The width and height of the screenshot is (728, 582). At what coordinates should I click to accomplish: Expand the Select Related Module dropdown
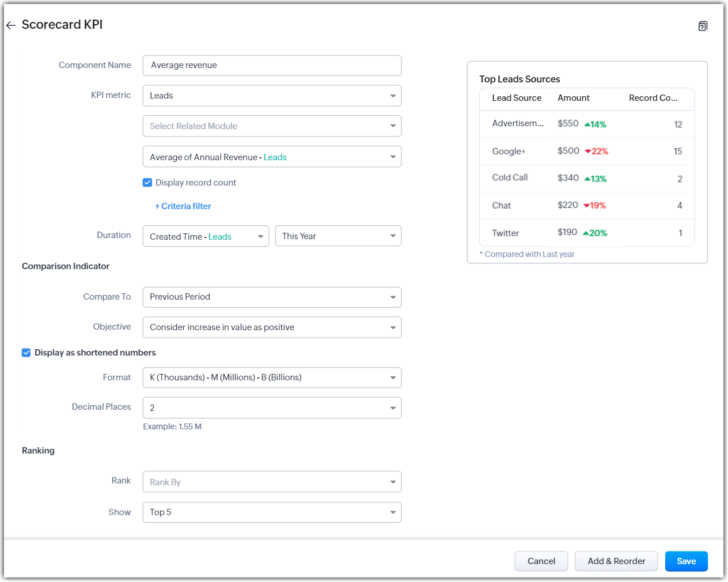pos(272,126)
